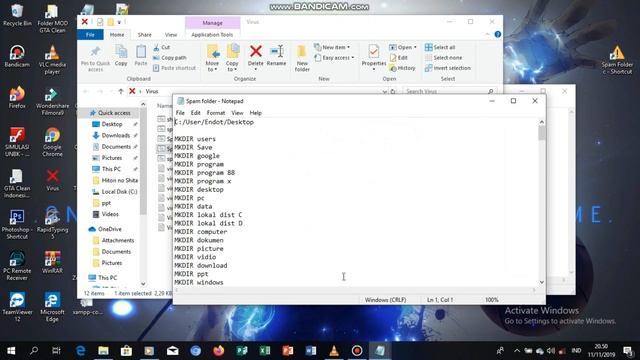The width and height of the screenshot is (640, 360).
Task: Open Photoshop shortcut on desktop
Action: point(17,224)
